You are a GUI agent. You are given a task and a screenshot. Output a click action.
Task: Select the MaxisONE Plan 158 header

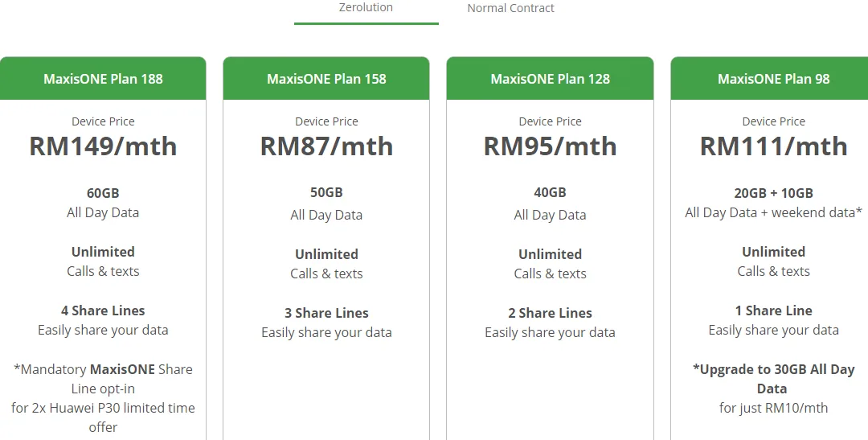(x=326, y=79)
